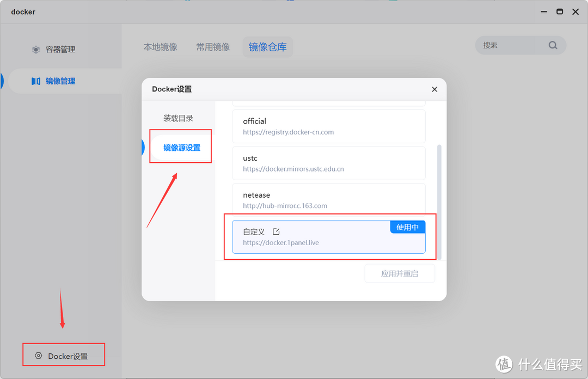Image resolution: width=588 pixels, height=379 pixels.
Task: Click the 应用并重启 button
Action: (x=400, y=273)
